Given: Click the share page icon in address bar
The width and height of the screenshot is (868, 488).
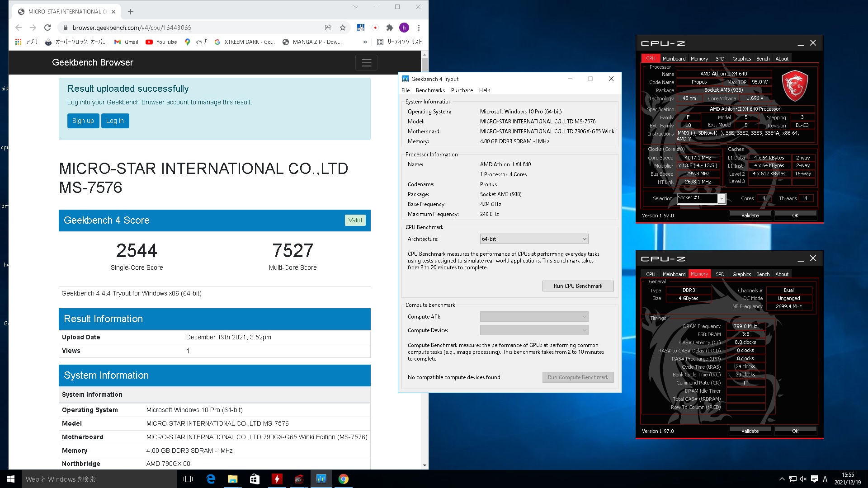Looking at the screenshot, I should pos(328,28).
